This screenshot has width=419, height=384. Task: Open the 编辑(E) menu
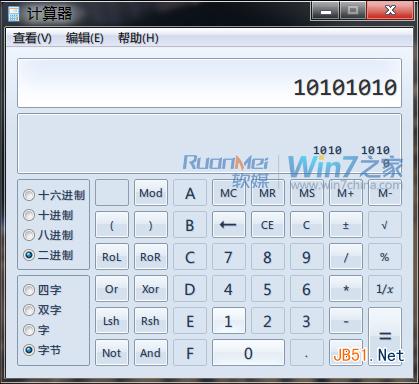tap(85, 38)
